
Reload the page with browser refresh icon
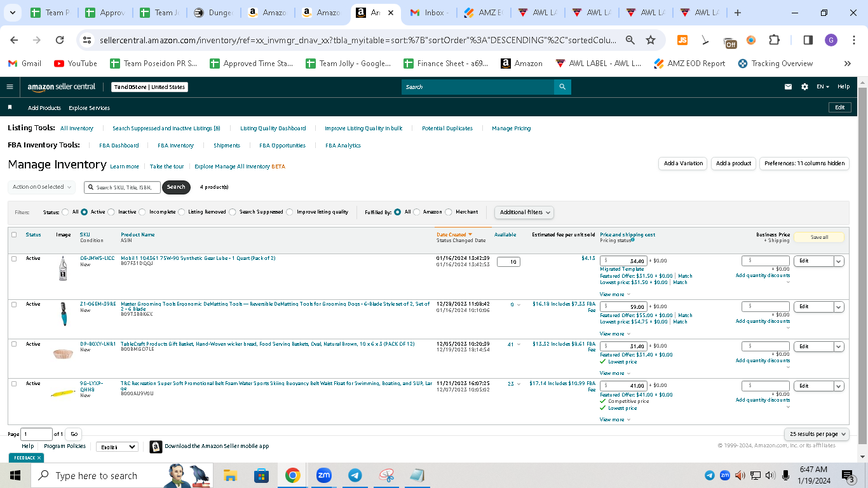(60, 40)
